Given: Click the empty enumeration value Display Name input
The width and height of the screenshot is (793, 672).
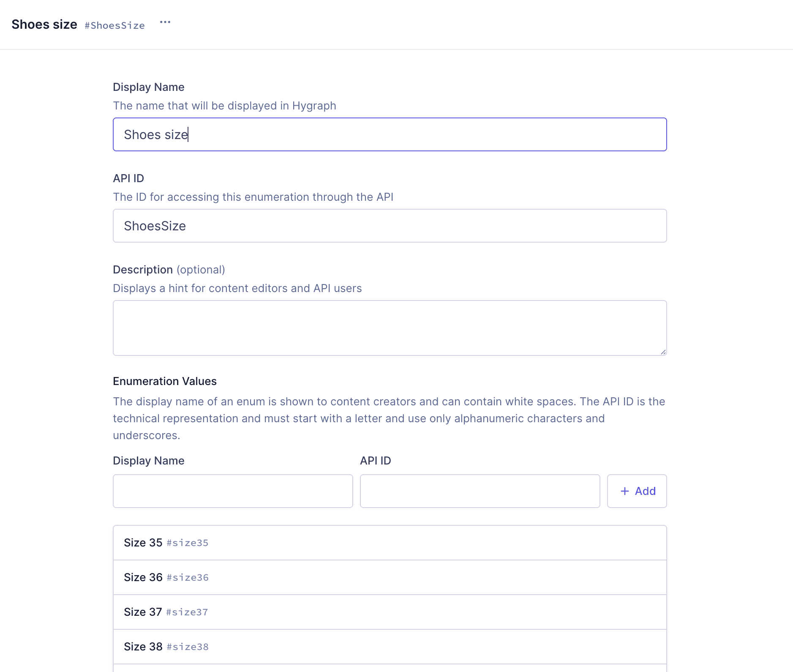Looking at the screenshot, I should 232,491.
